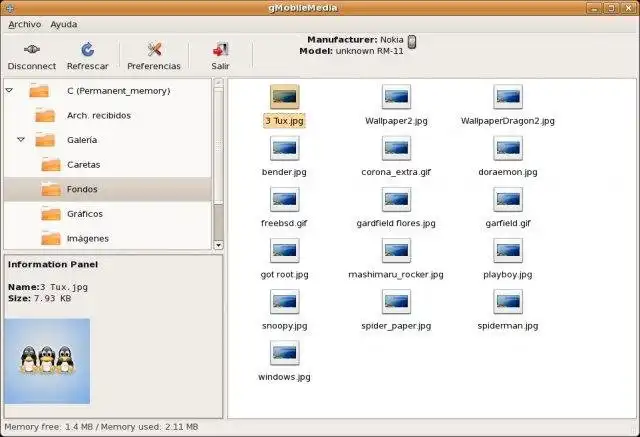This screenshot has height=437, width=640.
Task: Select the bender.jpg image file icon
Action: pos(284,148)
